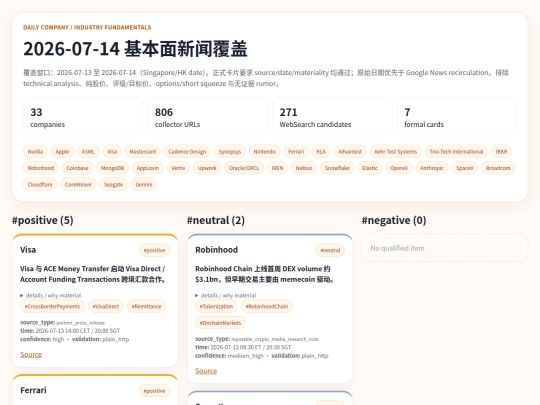Click the Nebius chip
This screenshot has height=405, width=540.
click(x=304, y=168)
